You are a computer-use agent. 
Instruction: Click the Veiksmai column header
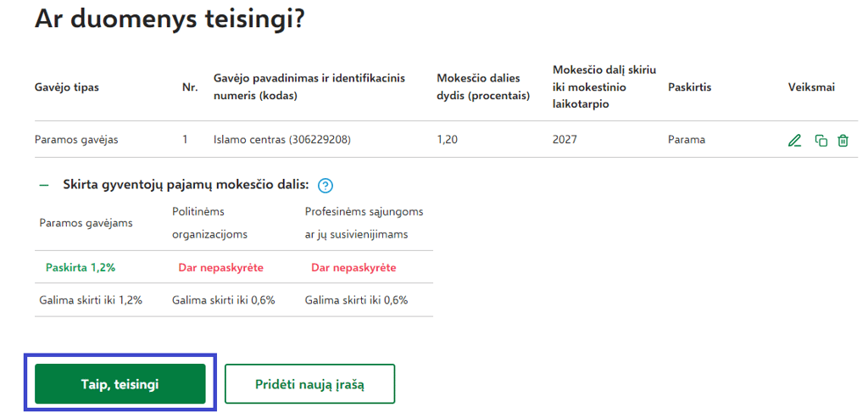[811, 87]
